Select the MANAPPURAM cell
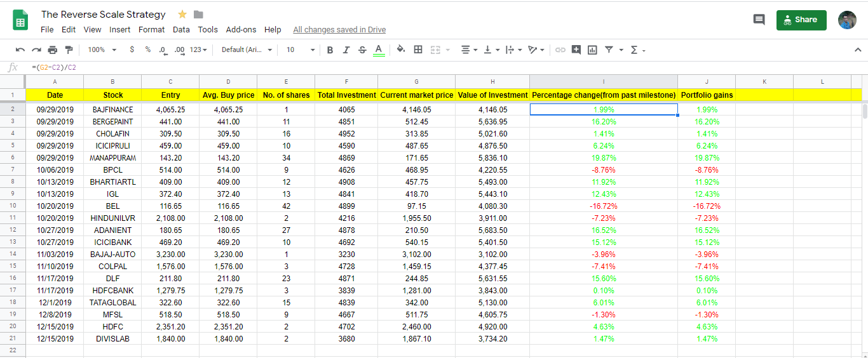 point(112,158)
